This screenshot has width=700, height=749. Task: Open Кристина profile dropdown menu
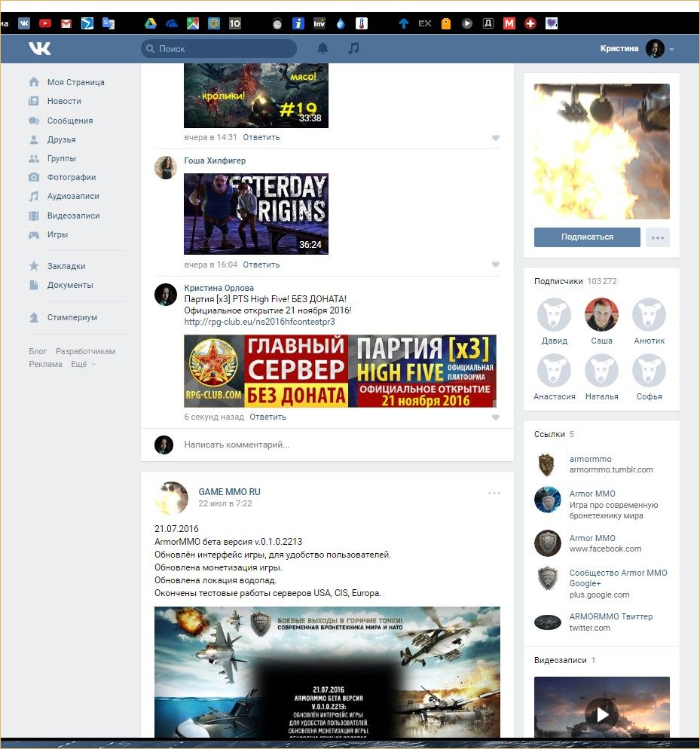pos(671,49)
